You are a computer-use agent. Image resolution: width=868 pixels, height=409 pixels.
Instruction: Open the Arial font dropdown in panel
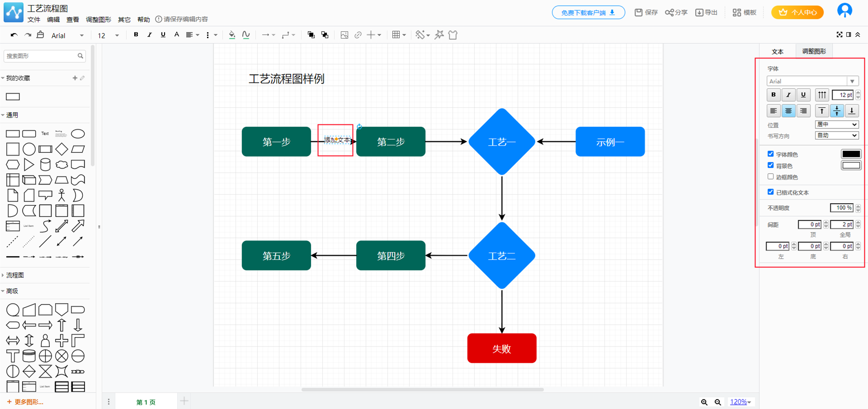812,81
